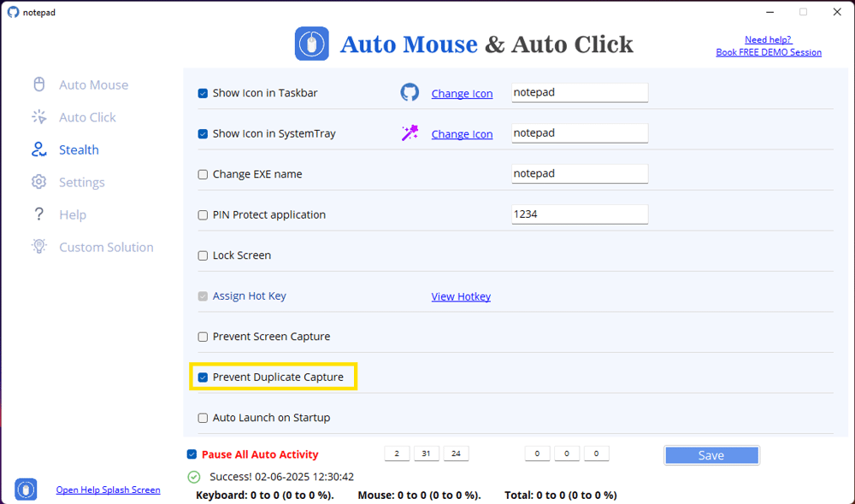Switch to the Auto Click menu item
855x504 pixels.
87,117
